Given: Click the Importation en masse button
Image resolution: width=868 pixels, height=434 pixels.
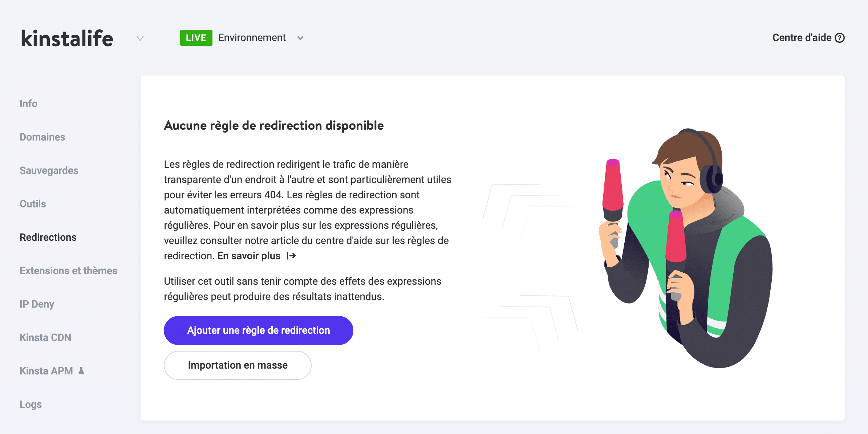Looking at the screenshot, I should [x=238, y=365].
